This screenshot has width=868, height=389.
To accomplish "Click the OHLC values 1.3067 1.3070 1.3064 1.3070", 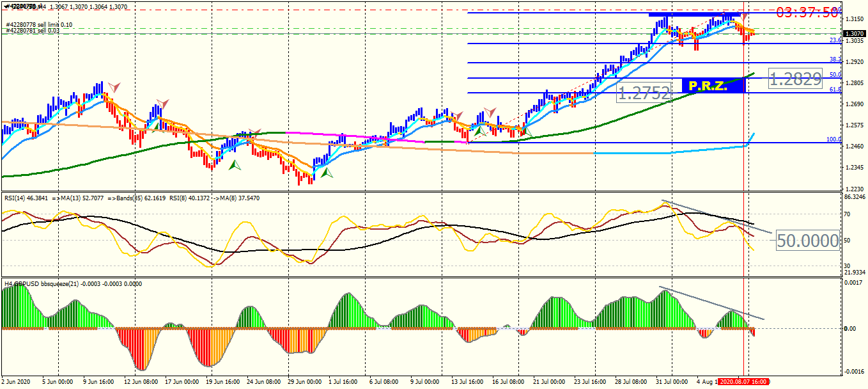I will (89, 7).
